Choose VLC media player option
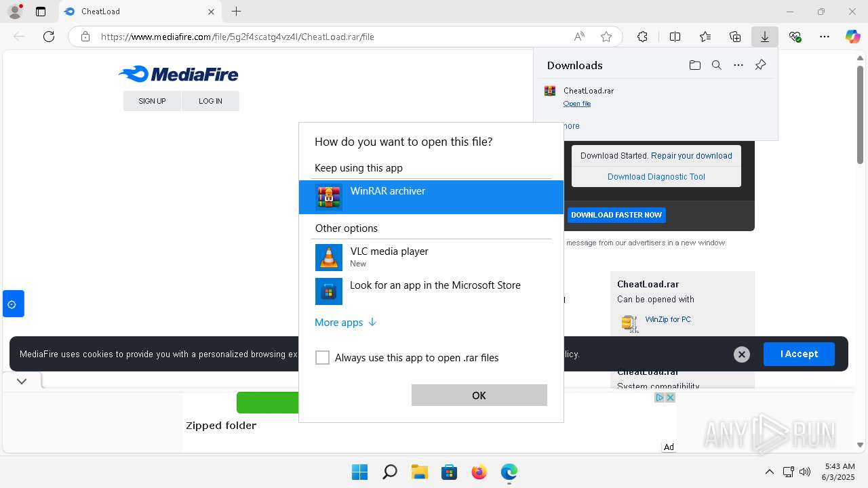 [x=431, y=257]
